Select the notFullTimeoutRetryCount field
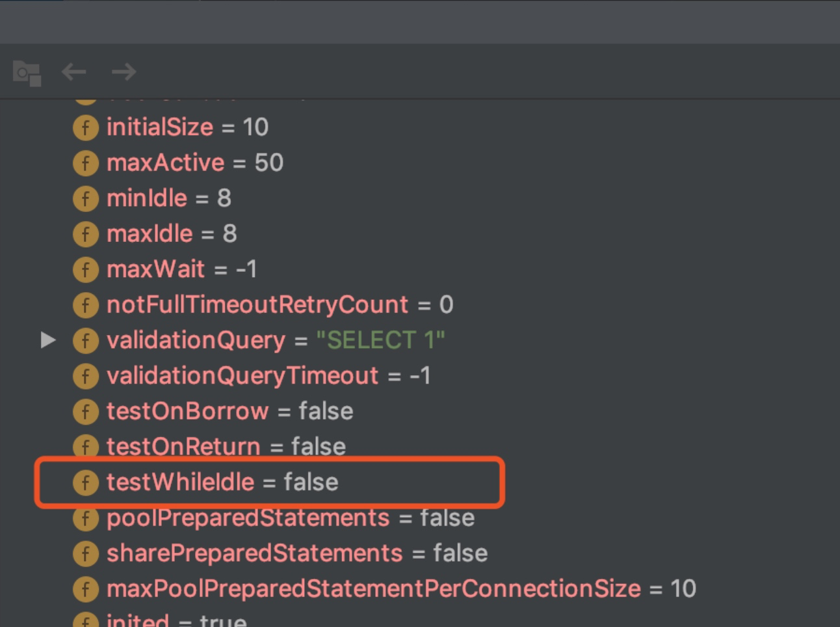 coord(257,304)
